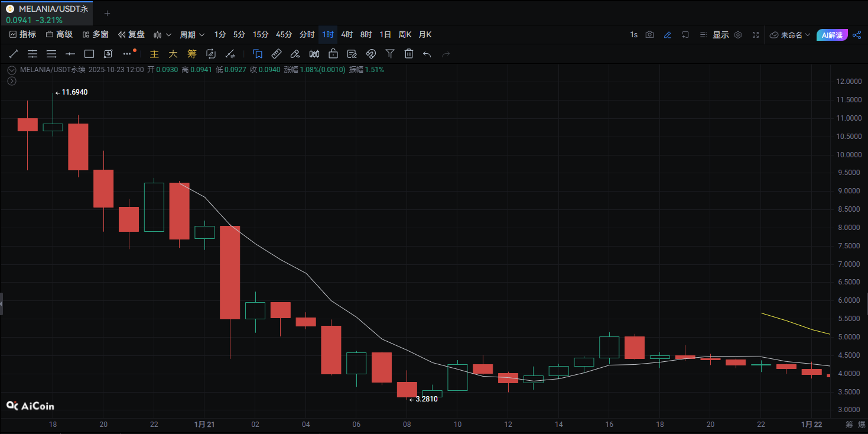The height and width of the screenshot is (434, 868).
Task: Enter fullscreen mode for the chart
Action: (756, 35)
